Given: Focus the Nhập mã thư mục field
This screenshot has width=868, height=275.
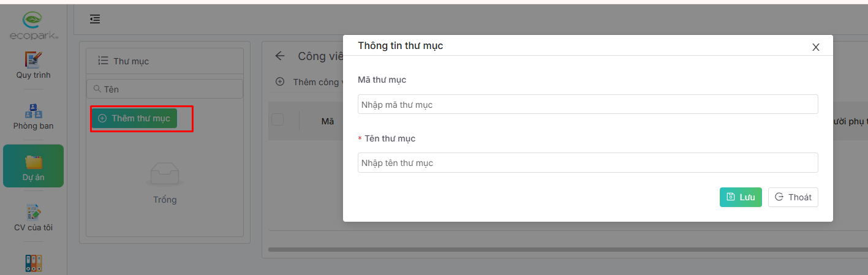Looking at the screenshot, I should [587, 105].
